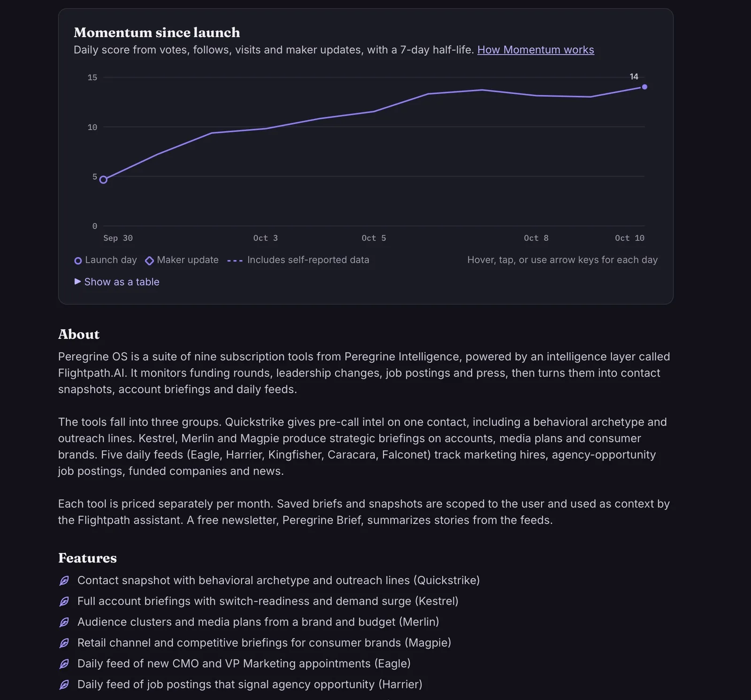
Task: Click the feather icon beside the Harrier feature
Action: pos(64,685)
